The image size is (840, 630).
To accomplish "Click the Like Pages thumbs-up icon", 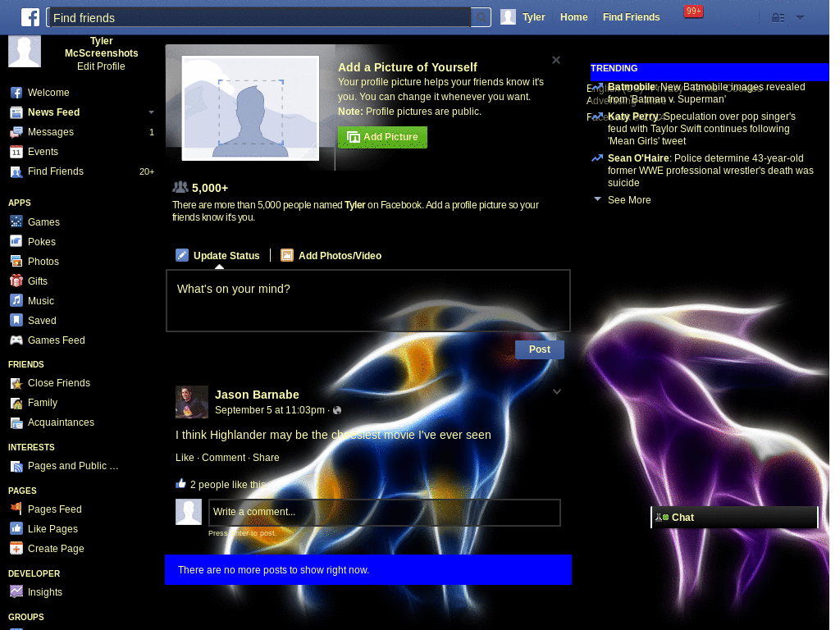I will pos(16,529).
